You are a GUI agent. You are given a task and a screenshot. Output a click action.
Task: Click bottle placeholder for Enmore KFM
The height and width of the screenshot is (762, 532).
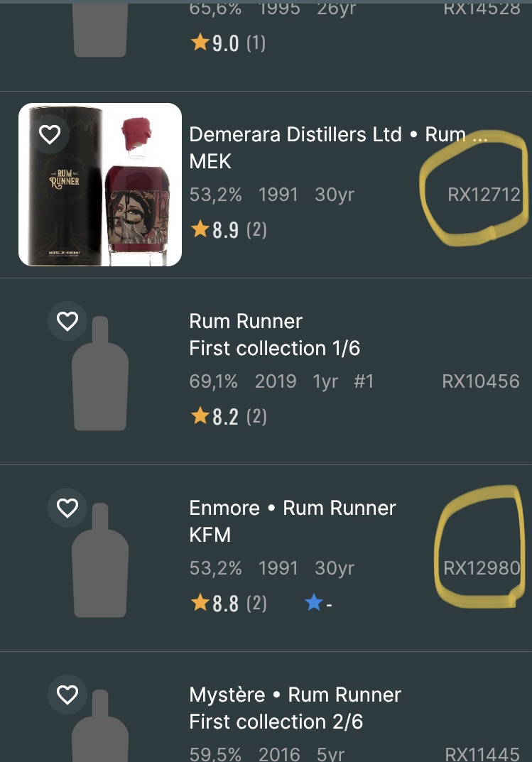pyautogui.click(x=100, y=561)
